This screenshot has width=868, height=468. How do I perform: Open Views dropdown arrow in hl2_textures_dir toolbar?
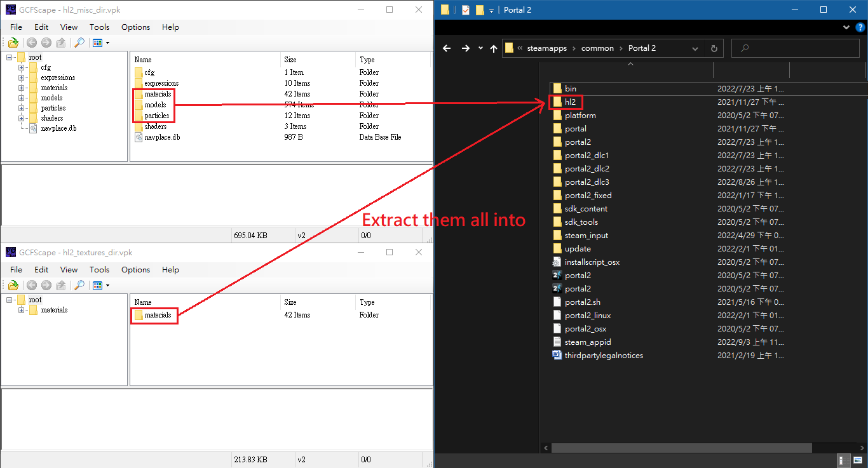[107, 286]
